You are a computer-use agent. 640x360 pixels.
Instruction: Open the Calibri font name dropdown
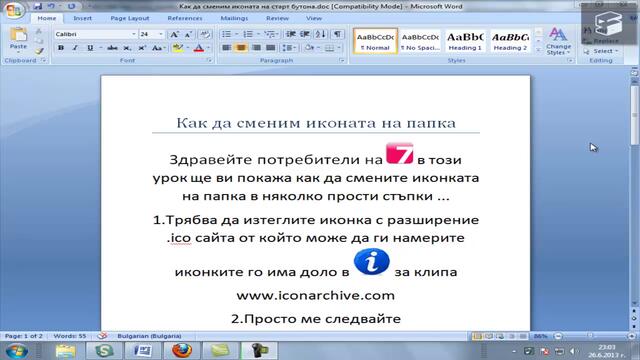(133, 34)
